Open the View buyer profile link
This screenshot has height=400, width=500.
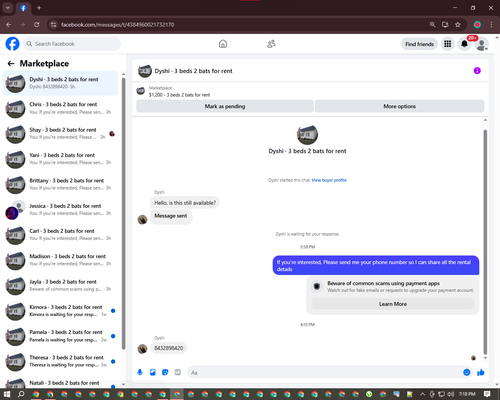[329, 180]
